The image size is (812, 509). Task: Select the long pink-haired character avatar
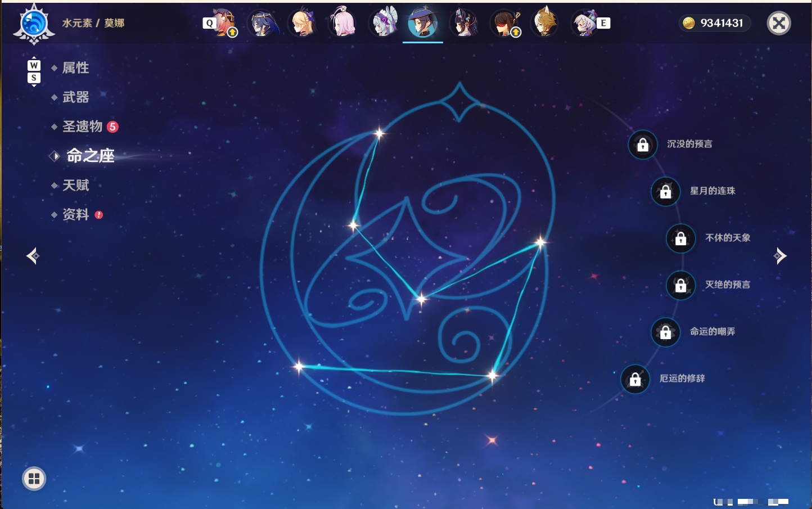tap(343, 23)
